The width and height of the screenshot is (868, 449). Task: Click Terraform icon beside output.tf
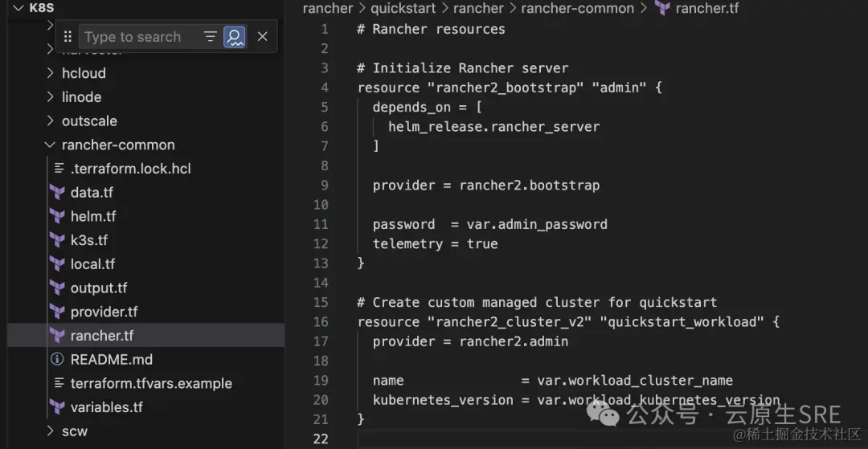coord(57,288)
